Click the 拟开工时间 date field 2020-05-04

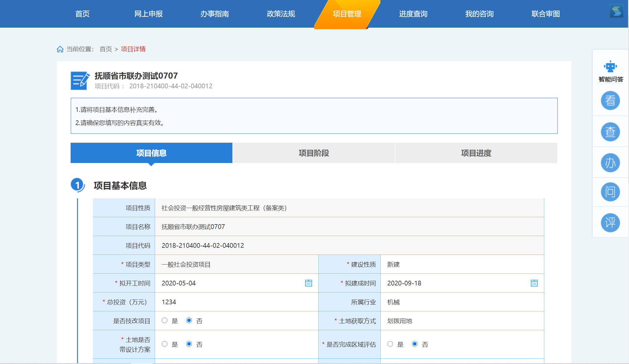pos(237,283)
